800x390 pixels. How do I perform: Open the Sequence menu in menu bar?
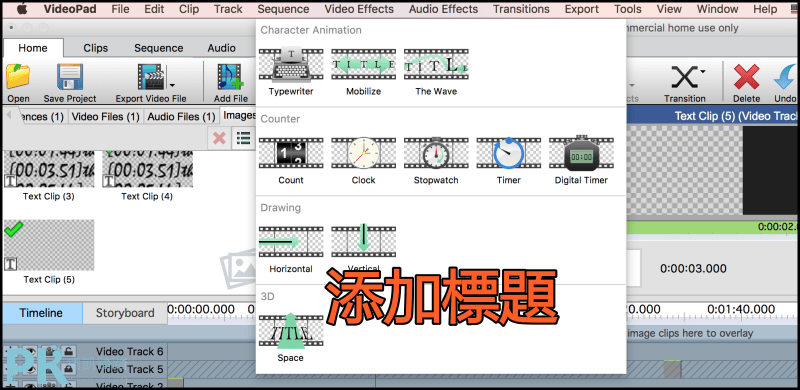[x=283, y=9]
